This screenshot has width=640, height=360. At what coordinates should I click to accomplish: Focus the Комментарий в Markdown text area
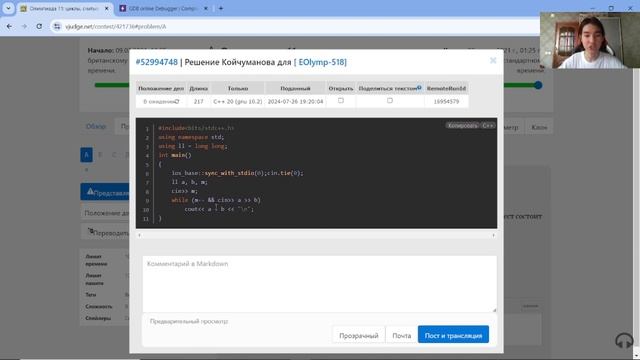(320, 284)
